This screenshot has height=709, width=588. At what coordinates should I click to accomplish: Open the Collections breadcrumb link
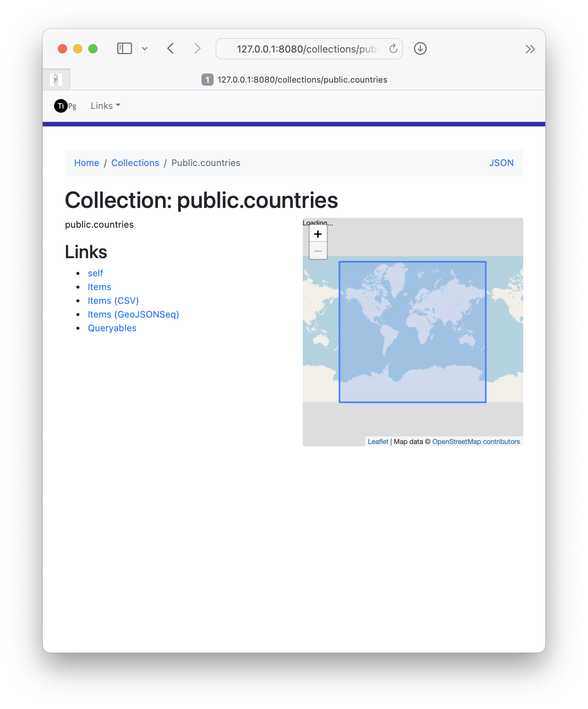(x=135, y=163)
